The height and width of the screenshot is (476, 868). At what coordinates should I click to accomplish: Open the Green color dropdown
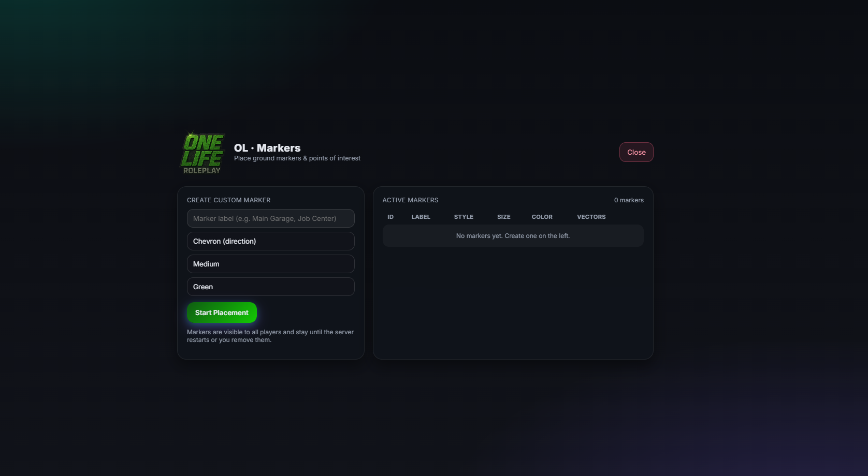tap(270, 287)
